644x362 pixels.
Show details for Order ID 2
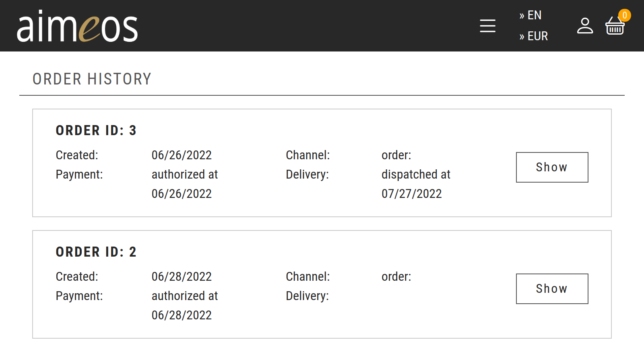(x=552, y=289)
